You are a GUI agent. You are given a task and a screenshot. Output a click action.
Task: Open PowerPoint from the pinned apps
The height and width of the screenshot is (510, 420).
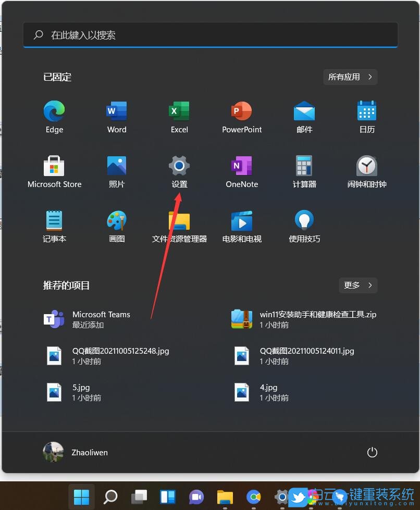pyautogui.click(x=241, y=111)
